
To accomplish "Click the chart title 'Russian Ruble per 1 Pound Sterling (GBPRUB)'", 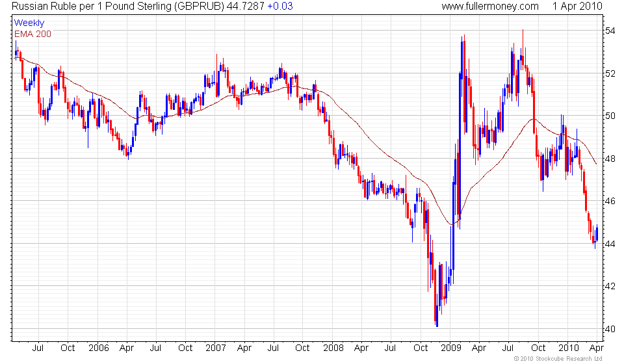I will pos(118,6).
